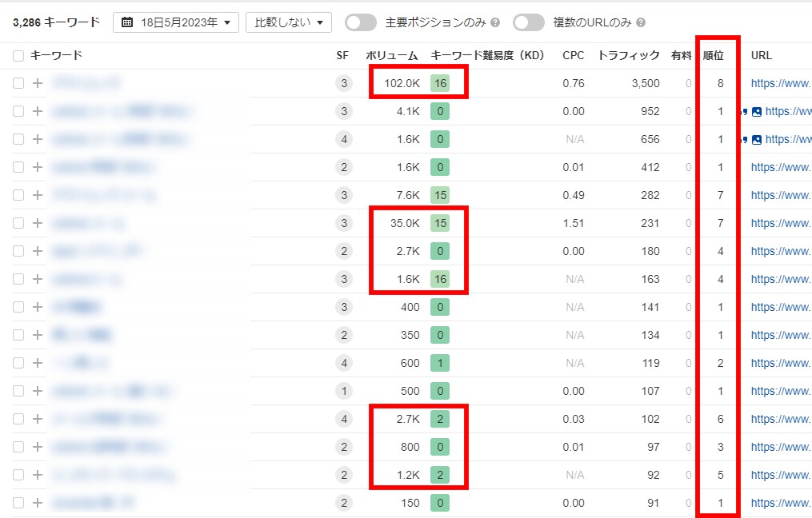Click plus icon in the 92 traffic row
Screen dimensions: 812x518
38,475
